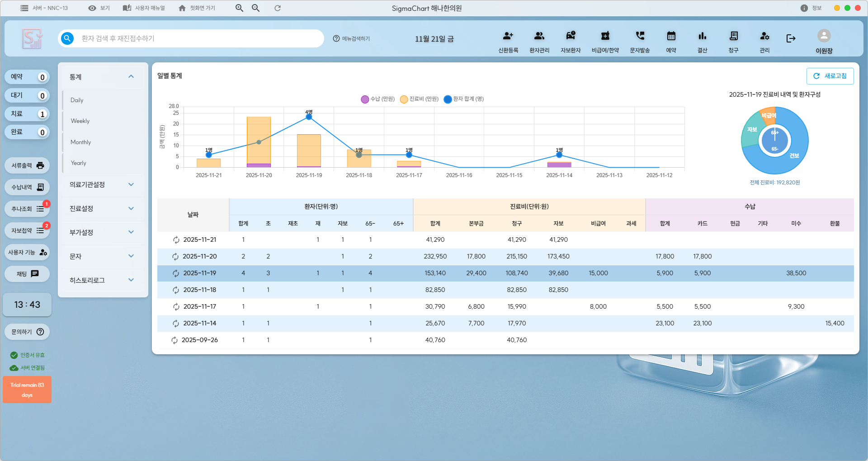The height and width of the screenshot is (461, 868).
Task: Select the Monthly statistics menu item
Action: coord(81,142)
